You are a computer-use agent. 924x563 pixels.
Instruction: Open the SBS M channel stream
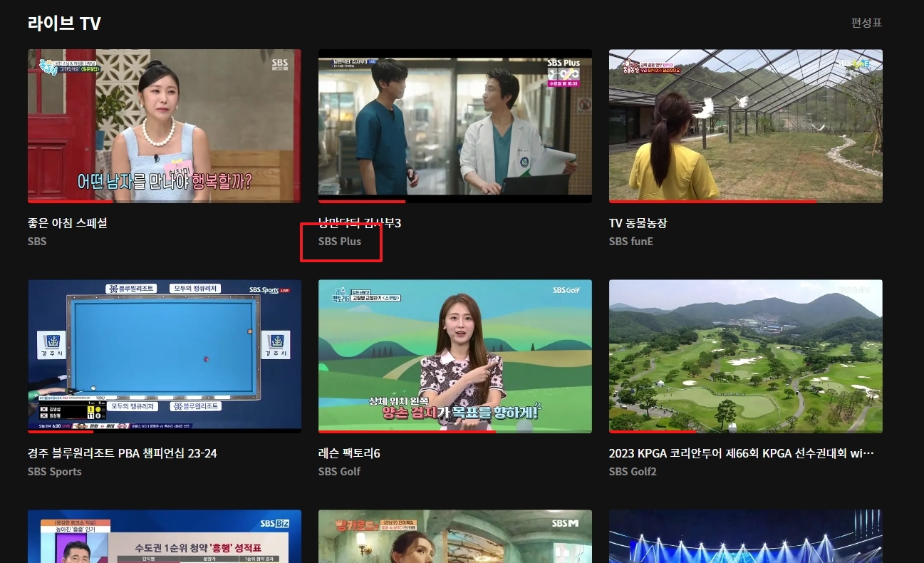click(455, 542)
